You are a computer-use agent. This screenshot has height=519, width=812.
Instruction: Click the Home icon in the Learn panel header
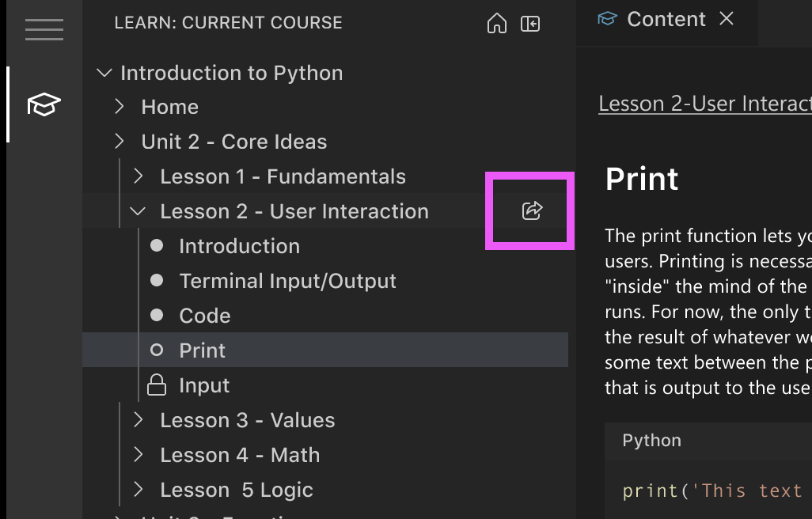(x=497, y=23)
